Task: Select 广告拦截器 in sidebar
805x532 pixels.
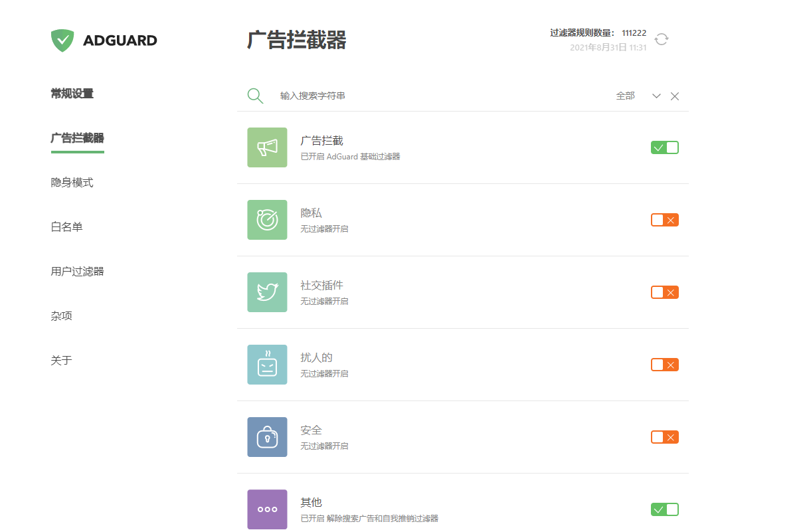Action: click(x=78, y=138)
